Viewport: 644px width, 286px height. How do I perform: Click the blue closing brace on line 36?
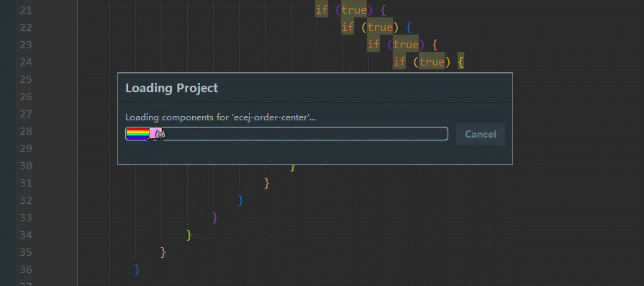click(x=137, y=269)
